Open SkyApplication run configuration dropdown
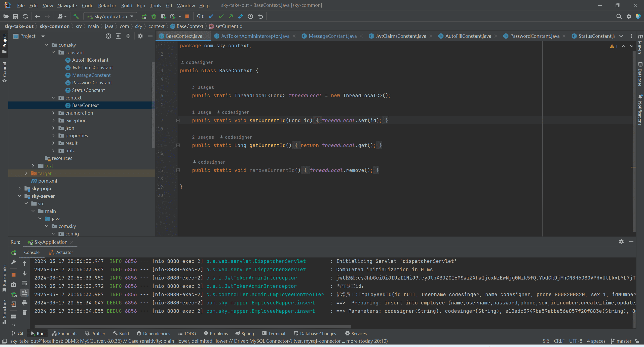The width and height of the screenshot is (644, 347). [110, 16]
